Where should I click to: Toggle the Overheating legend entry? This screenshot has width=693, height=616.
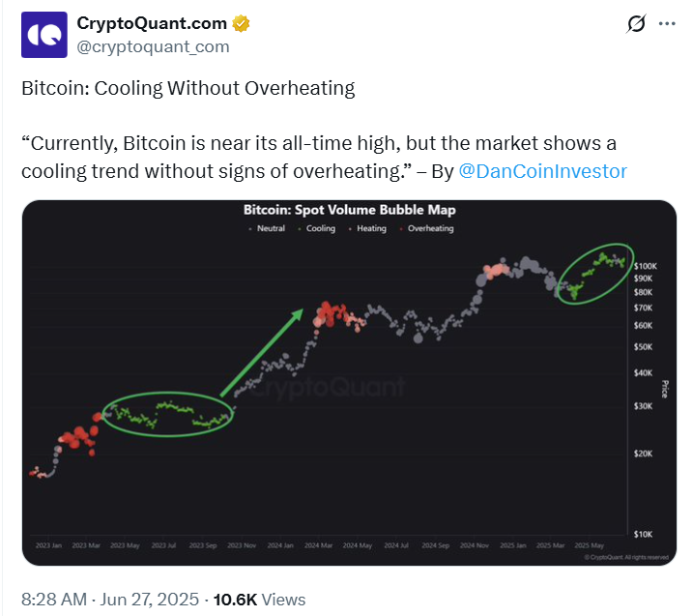[426, 228]
